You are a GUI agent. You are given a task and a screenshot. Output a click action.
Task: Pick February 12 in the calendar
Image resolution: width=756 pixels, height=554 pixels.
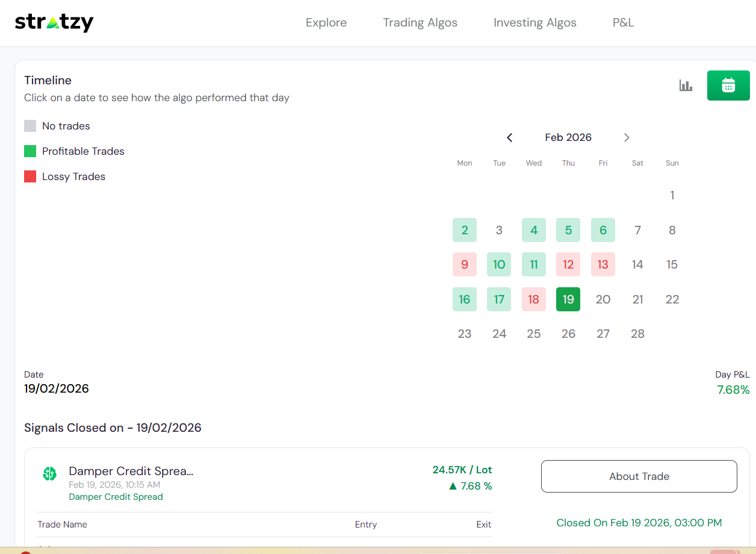[x=568, y=264]
